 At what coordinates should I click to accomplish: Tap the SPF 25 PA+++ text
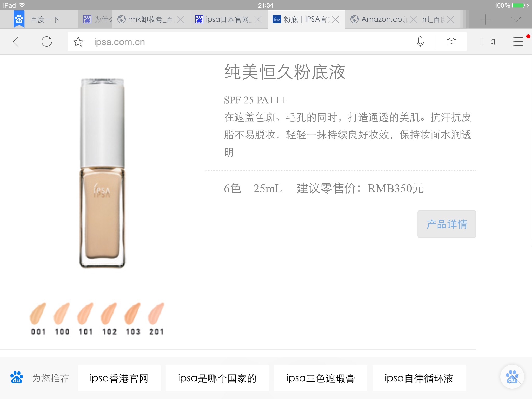point(255,100)
